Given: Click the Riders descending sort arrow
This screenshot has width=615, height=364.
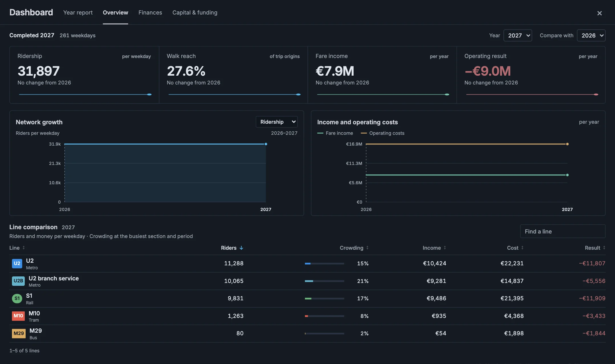Looking at the screenshot, I should [x=241, y=248].
